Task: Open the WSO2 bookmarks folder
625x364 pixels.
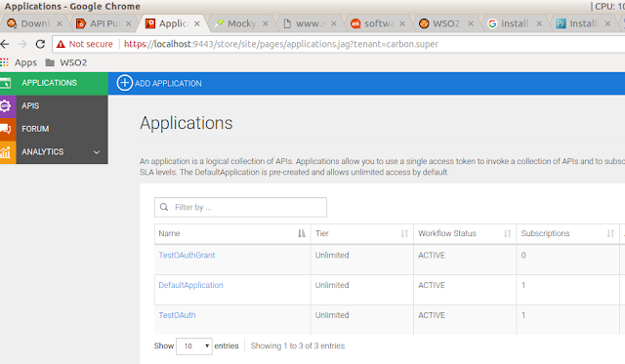Action: [66, 62]
